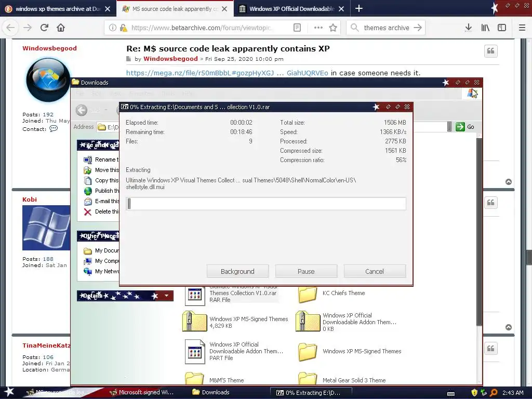The image size is (532, 399).
Task: Bookmark this page with the star
Action: [333, 28]
